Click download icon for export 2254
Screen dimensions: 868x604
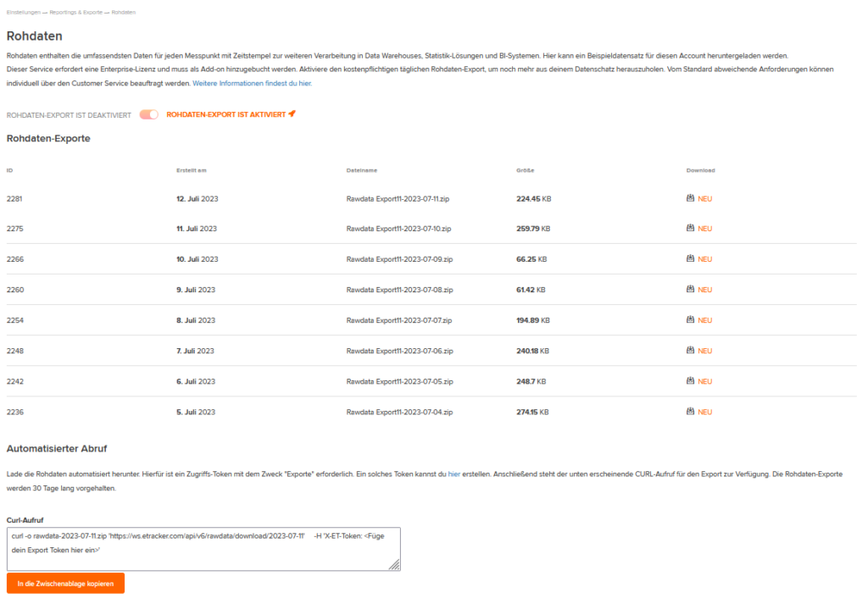click(x=690, y=319)
